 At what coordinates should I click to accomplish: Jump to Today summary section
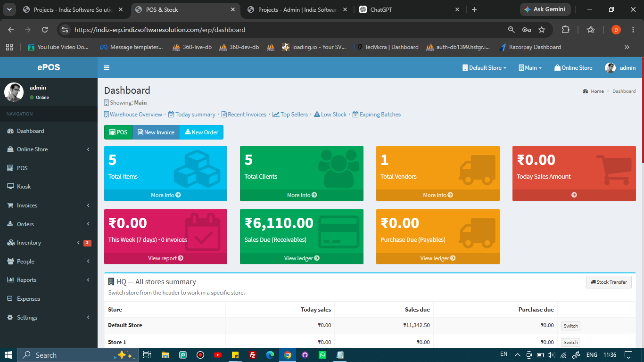click(192, 115)
